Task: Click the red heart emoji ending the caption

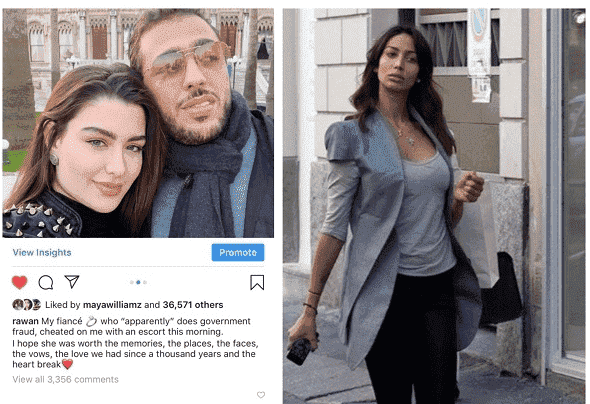Action: [x=67, y=364]
